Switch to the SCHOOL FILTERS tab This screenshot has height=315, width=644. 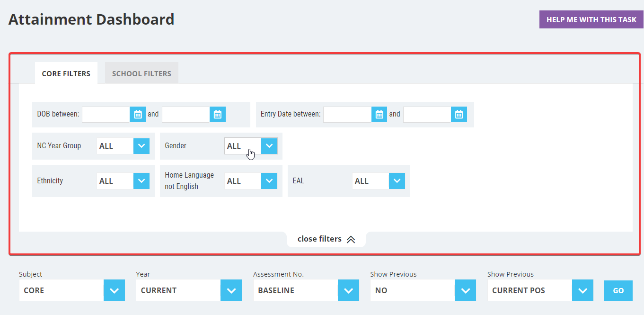[x=141, y=73]
